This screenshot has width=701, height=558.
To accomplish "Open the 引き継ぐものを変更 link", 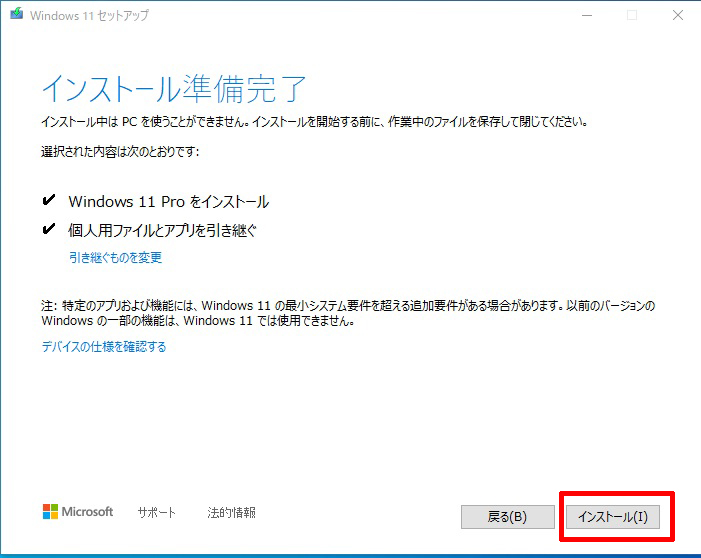I will tap(115, 258).
